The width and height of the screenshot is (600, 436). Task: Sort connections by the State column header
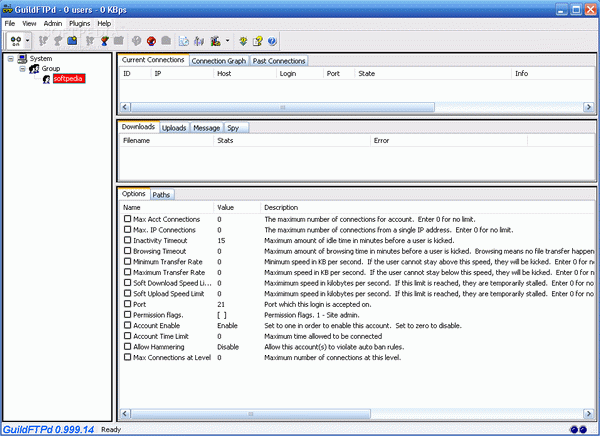click(432, 73)
